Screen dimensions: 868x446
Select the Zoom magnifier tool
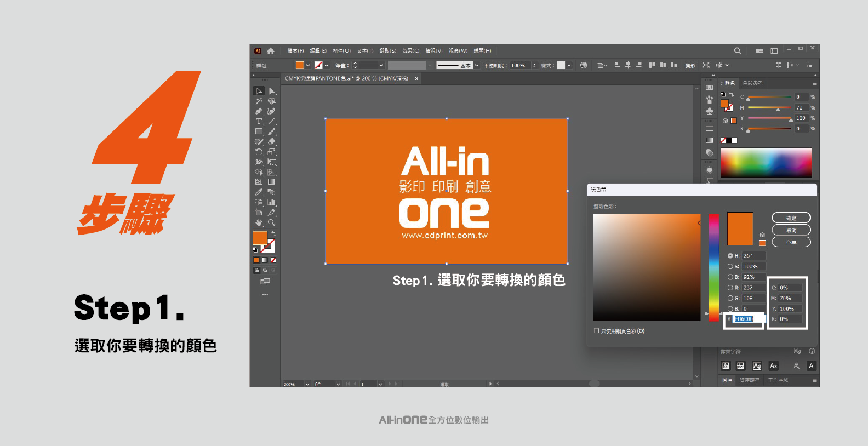coord(272,222)
